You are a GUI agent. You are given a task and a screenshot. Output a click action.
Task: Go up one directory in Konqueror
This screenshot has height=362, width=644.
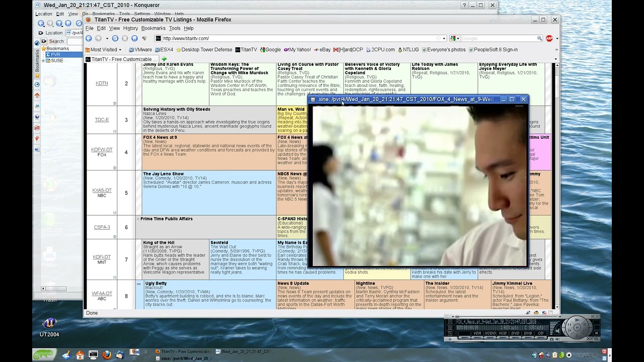[59, 23]
